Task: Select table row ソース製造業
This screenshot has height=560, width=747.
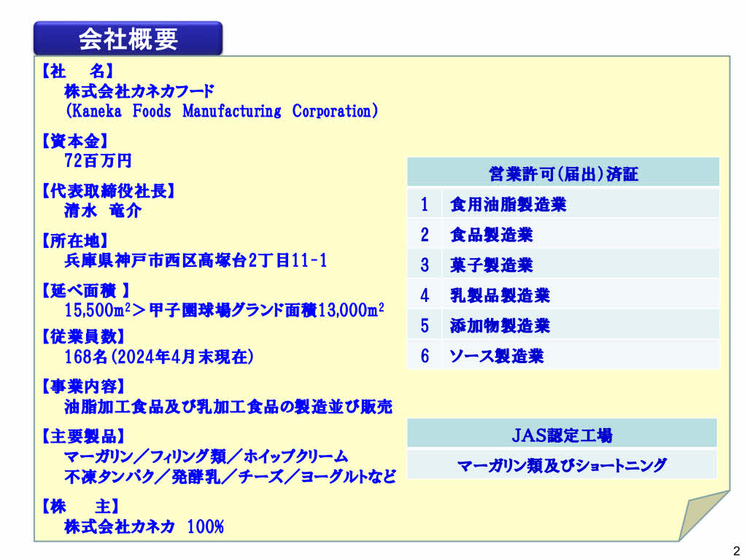Action: (563, 356)
